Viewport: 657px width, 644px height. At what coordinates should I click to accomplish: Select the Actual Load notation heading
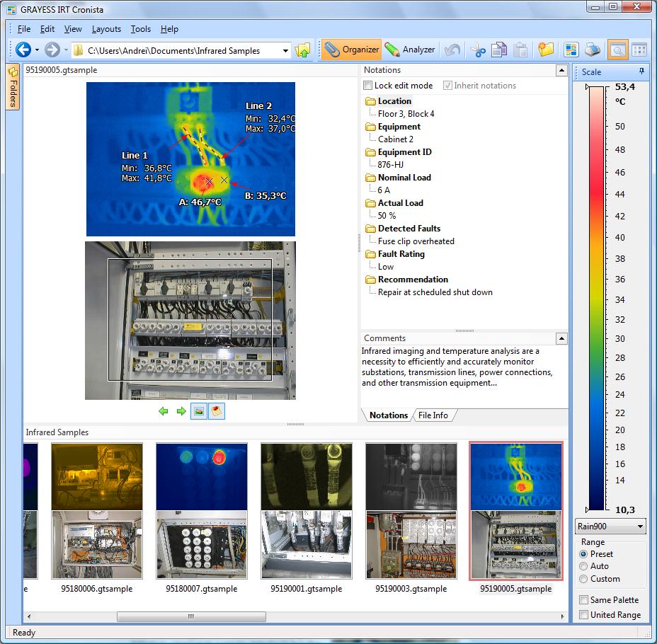[x=401, y=203]
